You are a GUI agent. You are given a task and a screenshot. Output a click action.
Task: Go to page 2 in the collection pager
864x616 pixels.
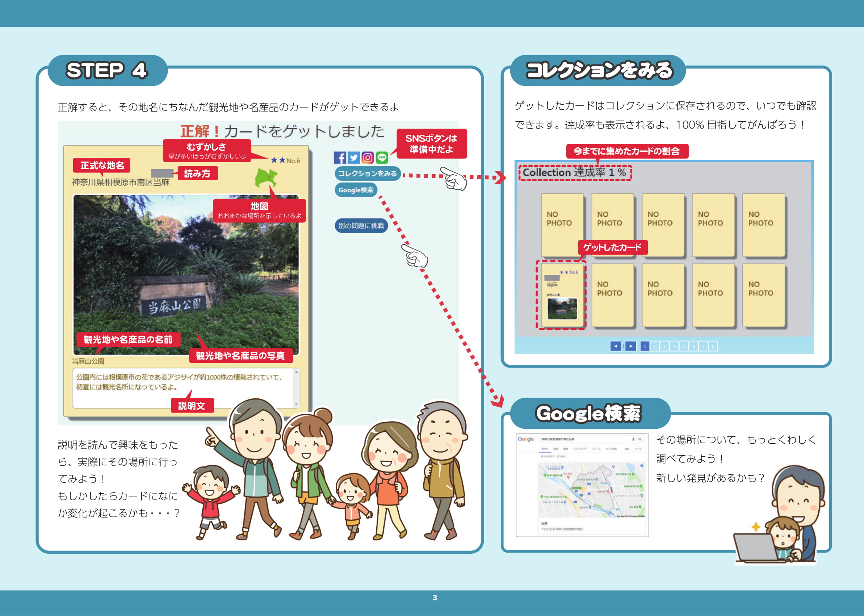[655, 346]
